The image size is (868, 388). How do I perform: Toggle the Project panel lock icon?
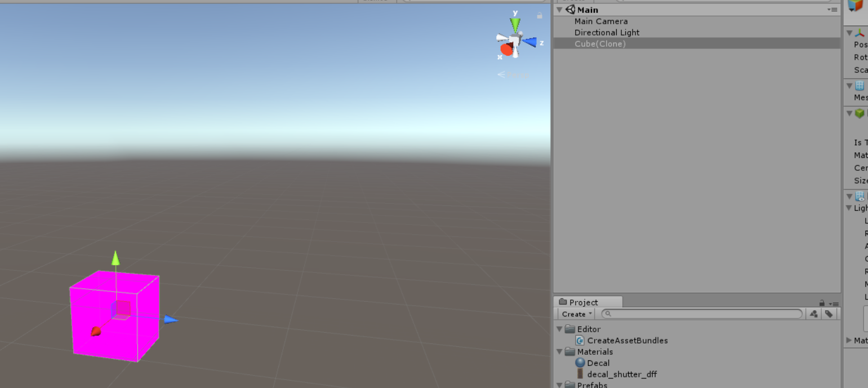[822, 303]
